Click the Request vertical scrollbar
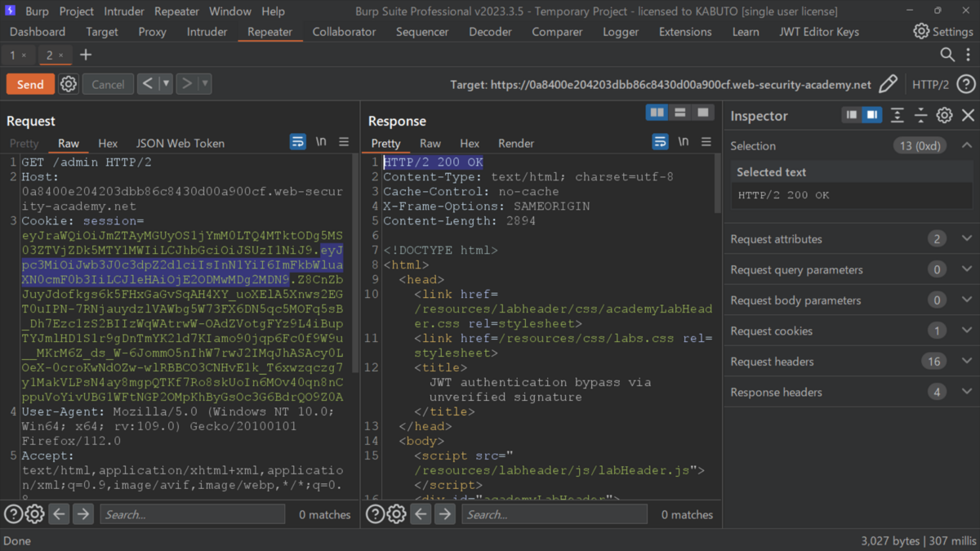 tap(354, 265)
